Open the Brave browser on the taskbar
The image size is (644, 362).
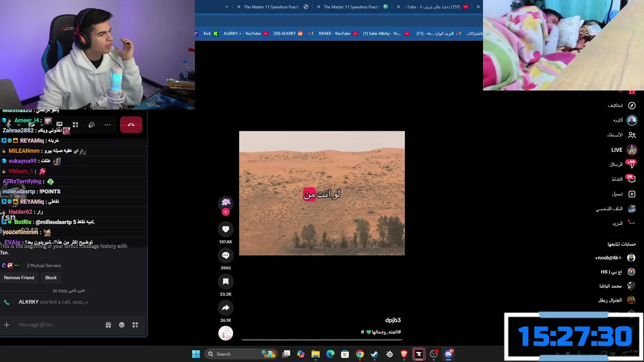point(404,354)
